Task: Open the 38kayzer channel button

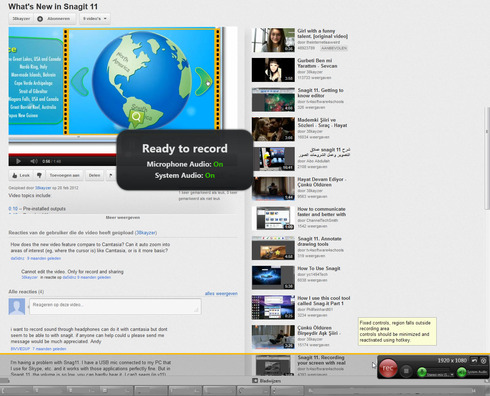Action: click(21, 19)
